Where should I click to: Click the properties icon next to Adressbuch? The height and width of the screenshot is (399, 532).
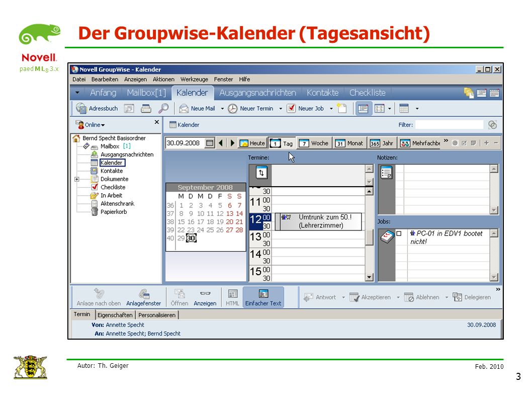coord(129,108)
